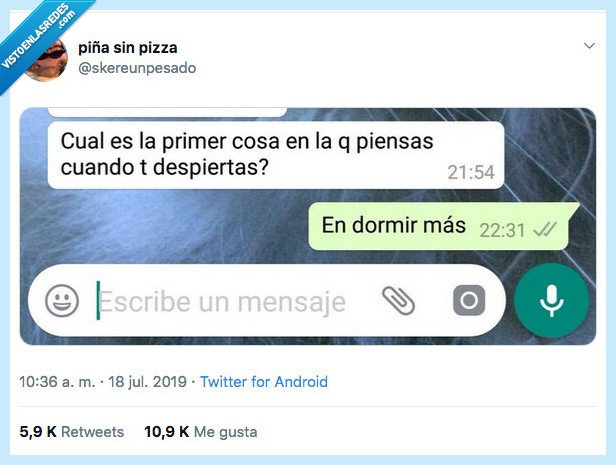Click the 22:31 timestamp on sent message
This screenshot has height=465, width=616.
point(502,230)
